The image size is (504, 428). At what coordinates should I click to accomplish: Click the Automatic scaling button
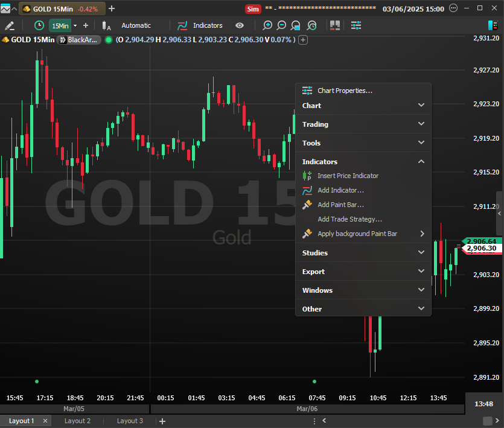136,25
